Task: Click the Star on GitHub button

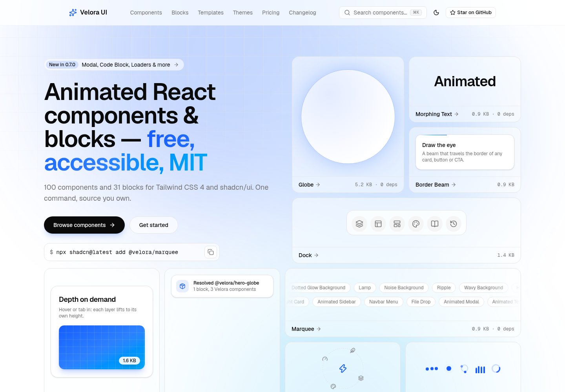Action: point(471,13)
